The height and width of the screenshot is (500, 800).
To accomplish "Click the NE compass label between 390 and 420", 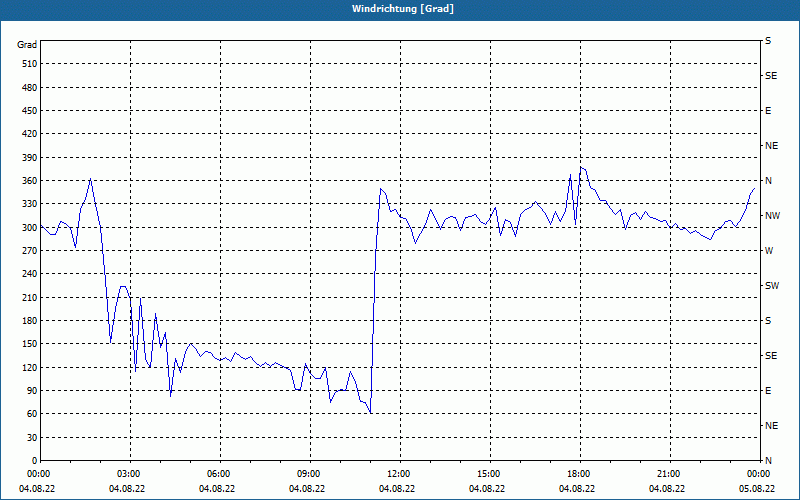I will tap(771, 146).
